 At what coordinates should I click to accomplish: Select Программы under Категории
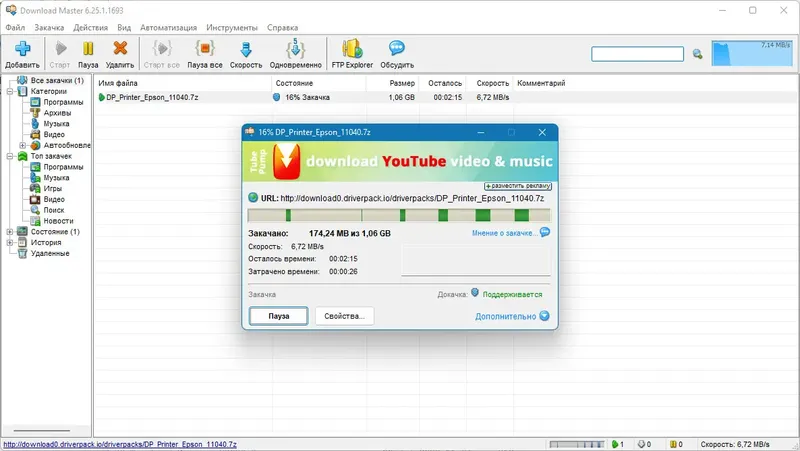pyautogui.click(x=63, y=102)
